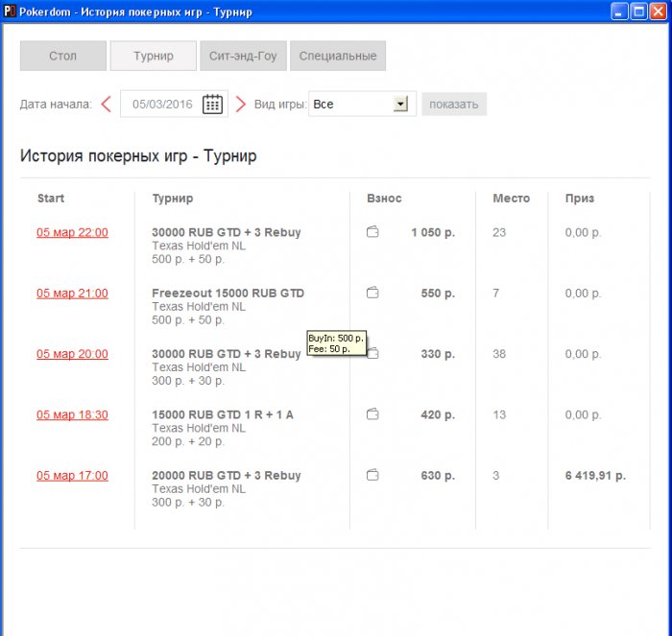Screen dimensions: 672x636
Task: Click wallet icon in 330 р. row
Action: [x=373, y=353]
